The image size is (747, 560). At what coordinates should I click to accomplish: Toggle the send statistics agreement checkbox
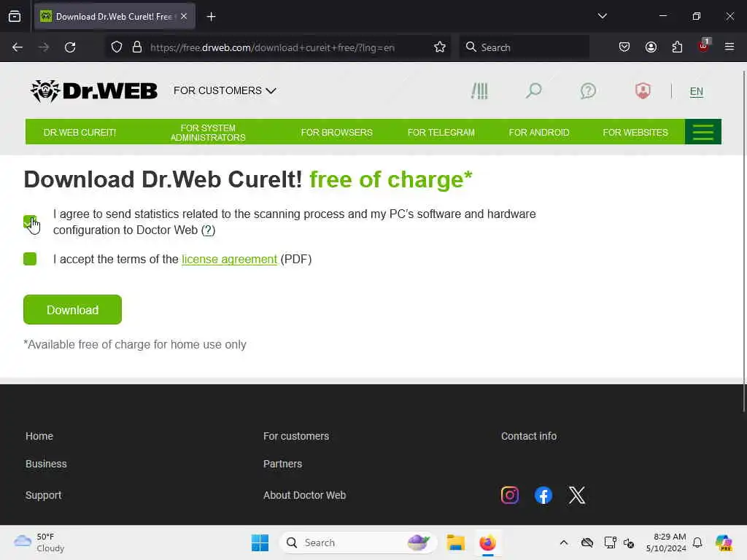tap(29, 222)
